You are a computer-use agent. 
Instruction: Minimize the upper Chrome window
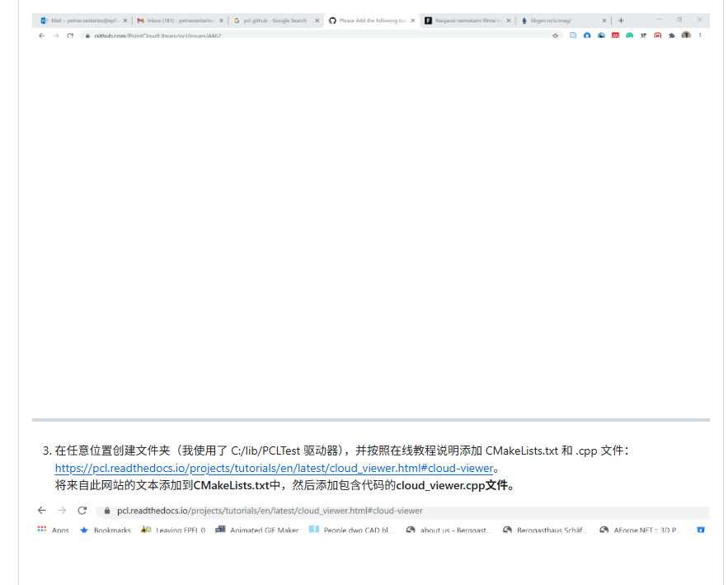pos(660,20)
